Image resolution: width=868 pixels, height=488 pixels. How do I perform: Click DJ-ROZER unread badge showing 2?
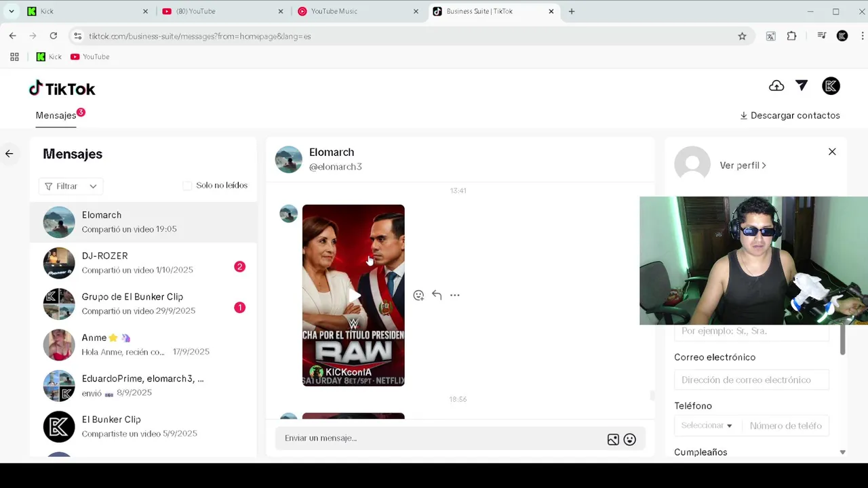(x=239, y=267)
